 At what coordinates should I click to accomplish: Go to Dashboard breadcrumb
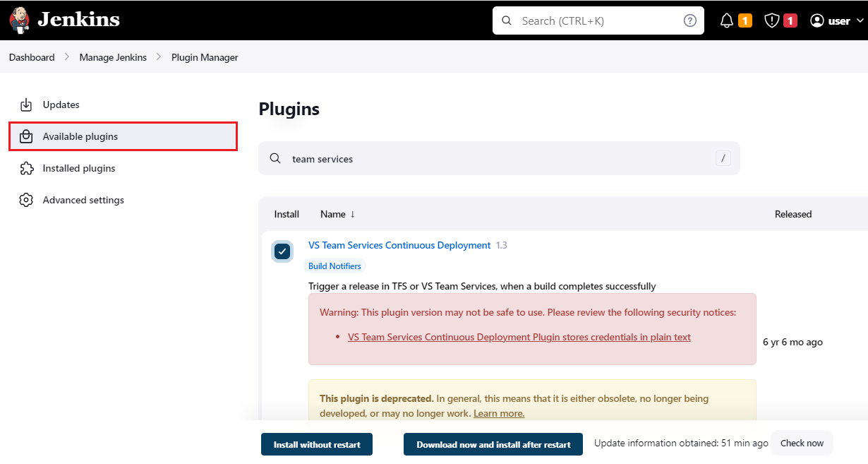tap(32, 57)
